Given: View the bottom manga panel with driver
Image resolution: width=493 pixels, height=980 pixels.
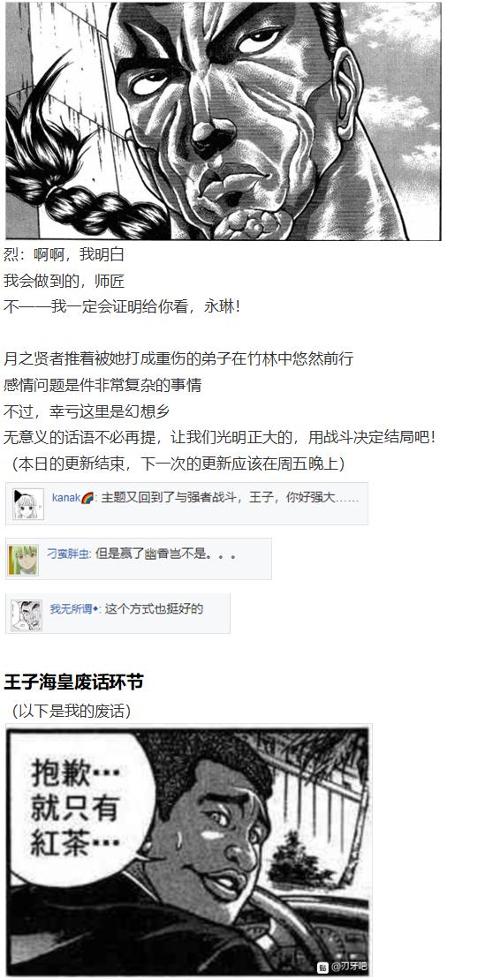Looking at the screenshot, I should pos(188,850).
